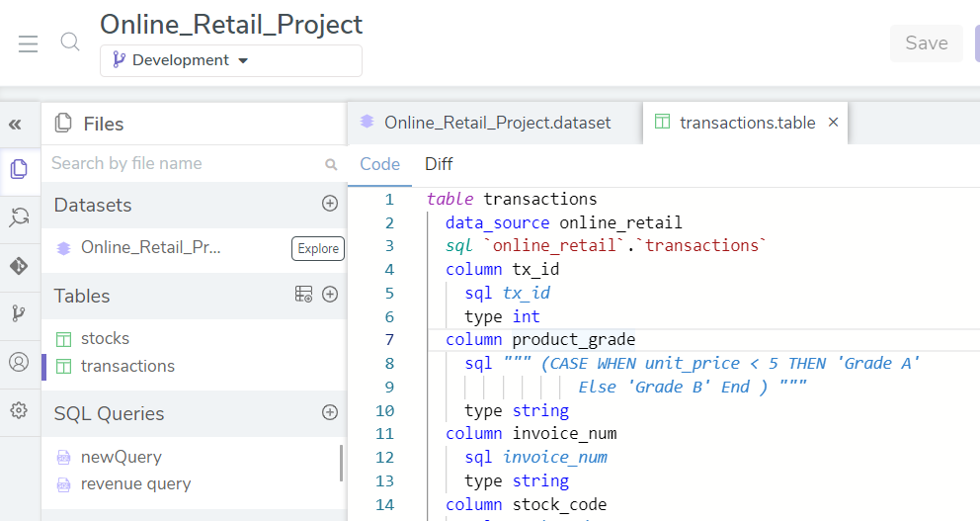Click the import tables icon in Tables header
Image resolution: width=980 pixels, height=521 pixels.
pyautogui.click(x=303, y=294)
